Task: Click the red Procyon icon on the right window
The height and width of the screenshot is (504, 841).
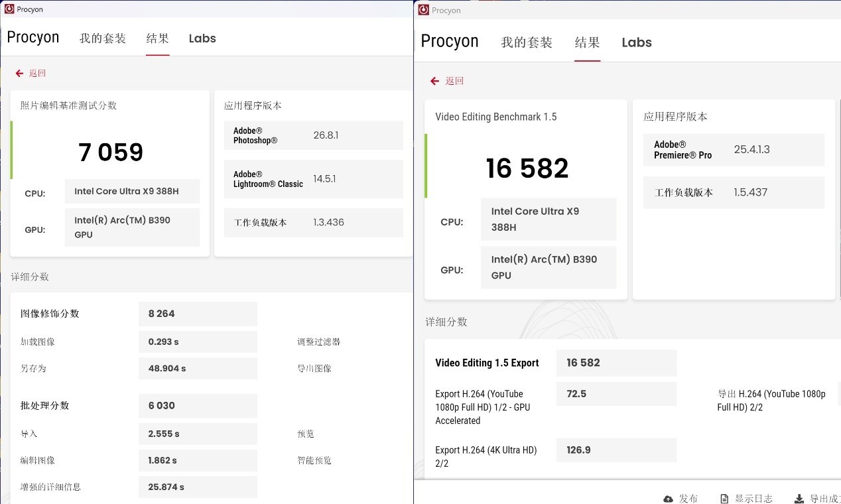Action: 422,11
